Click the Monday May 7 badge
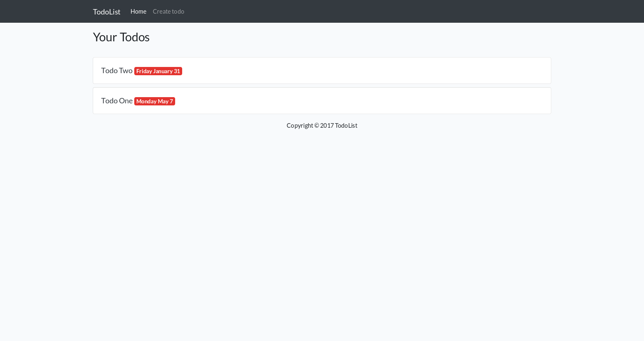 154,101
